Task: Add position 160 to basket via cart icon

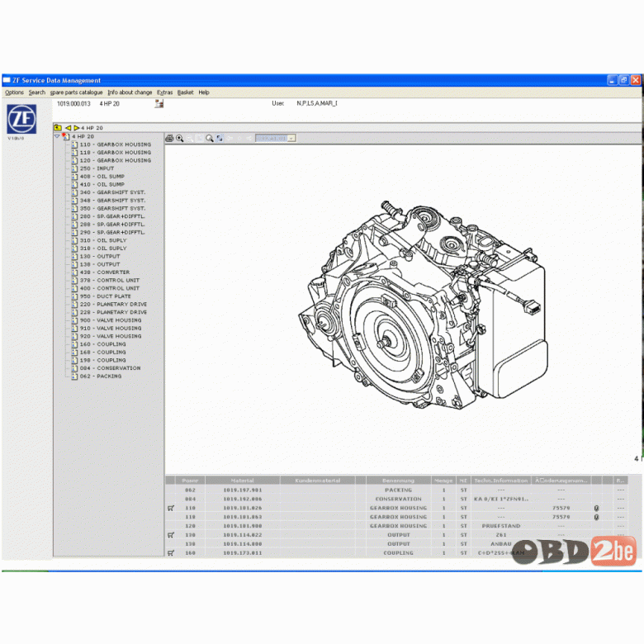Action: [171, 553]
